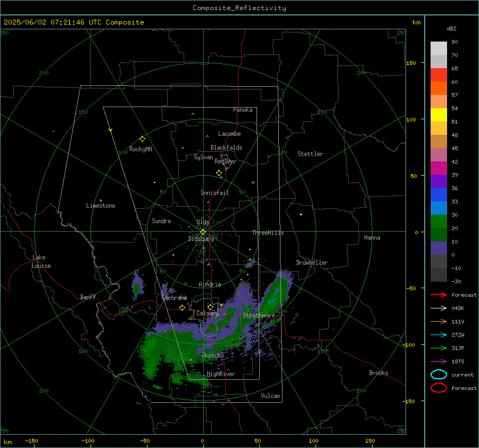
Task: Click the Ponoka city label
Action: pyautogui.click(x=243, y=110)
